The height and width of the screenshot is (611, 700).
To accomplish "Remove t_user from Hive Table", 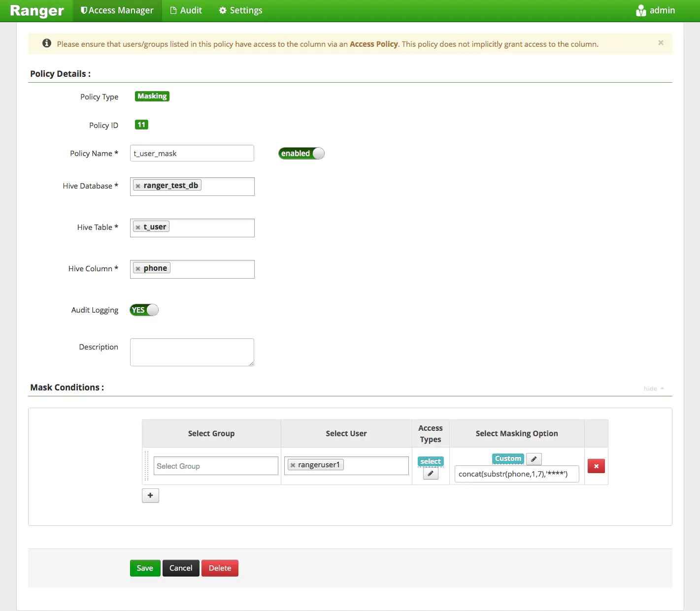I will (138, 227).
